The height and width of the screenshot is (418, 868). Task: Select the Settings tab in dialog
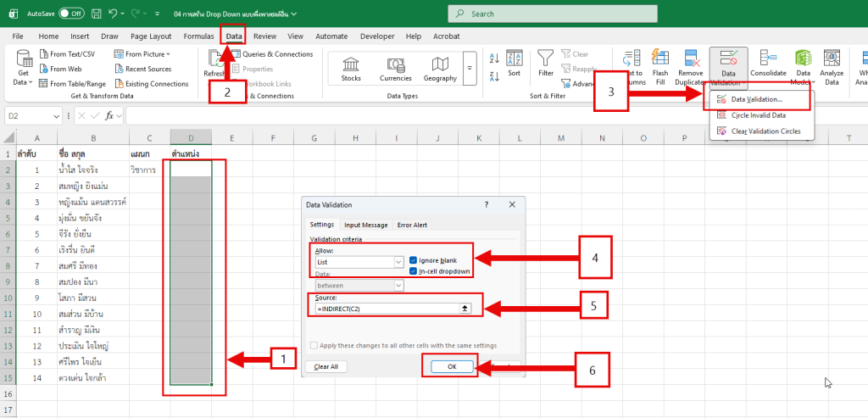click(321, 224)
